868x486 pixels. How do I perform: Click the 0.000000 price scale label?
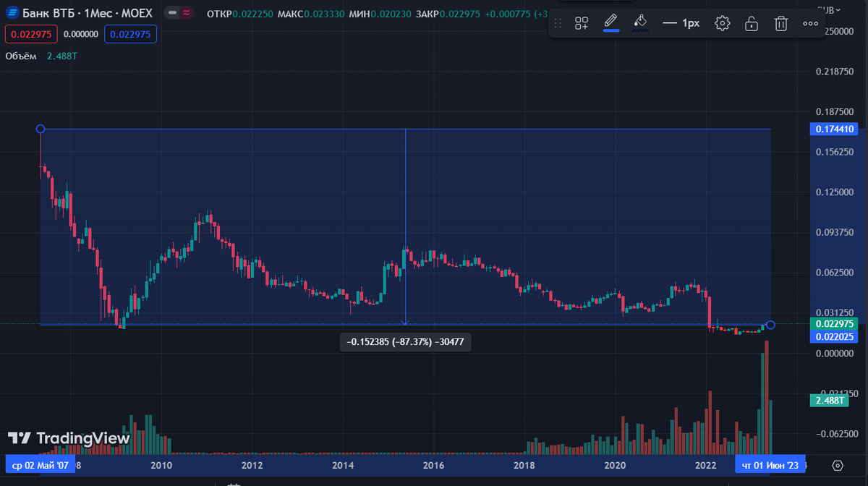tap(833, 353)
